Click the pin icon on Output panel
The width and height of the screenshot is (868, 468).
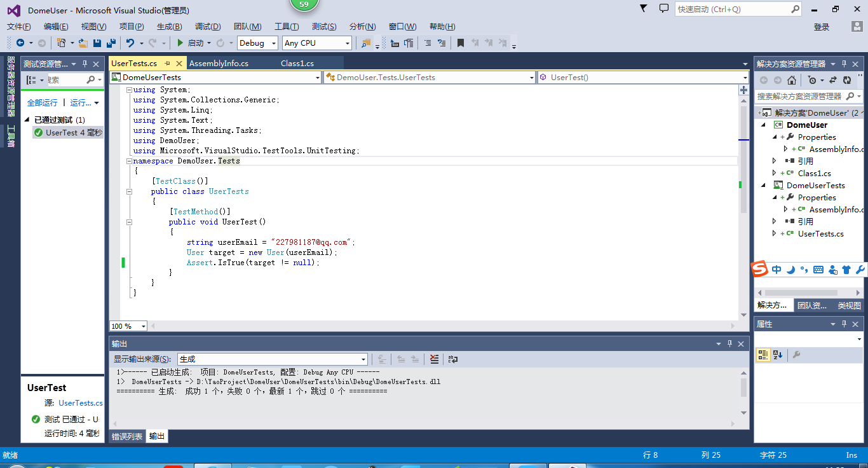click(x=729, y=343)
